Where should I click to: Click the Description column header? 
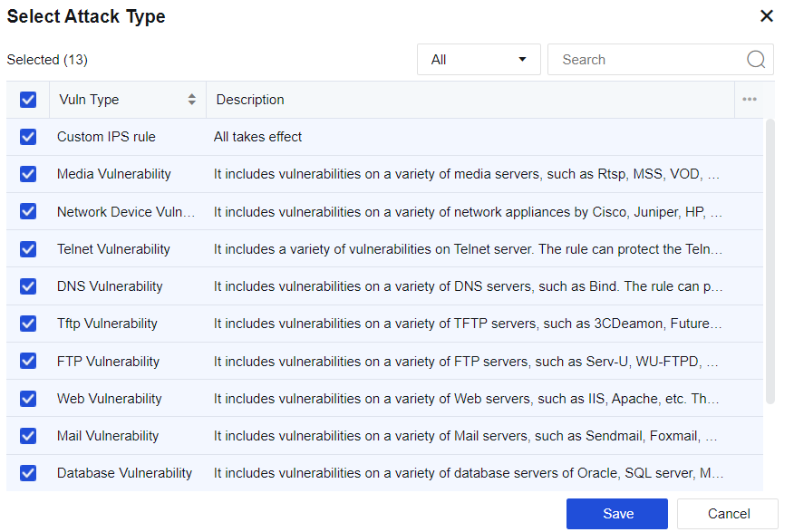click(x=250, y=100)
